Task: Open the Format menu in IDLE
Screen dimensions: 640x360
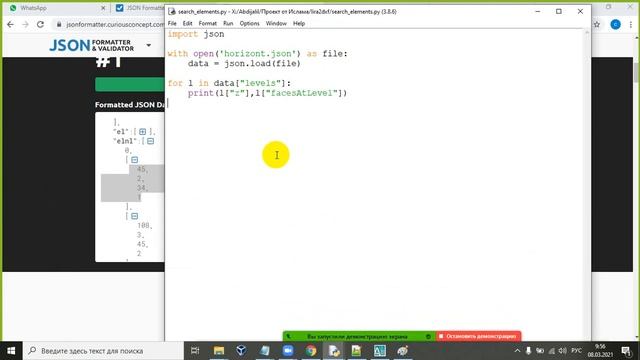Action: (207, 23)
